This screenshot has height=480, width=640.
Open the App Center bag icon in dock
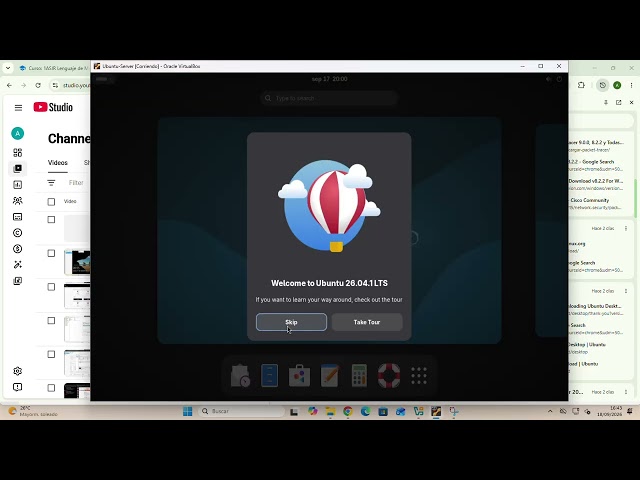pyautogui.click(x=299, y=376)
